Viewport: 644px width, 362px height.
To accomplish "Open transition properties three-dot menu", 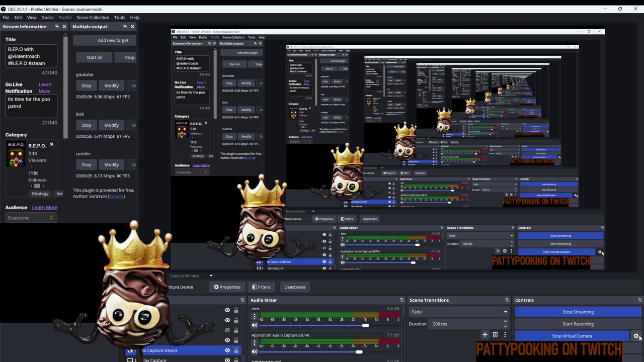I will tap(505, 335).
